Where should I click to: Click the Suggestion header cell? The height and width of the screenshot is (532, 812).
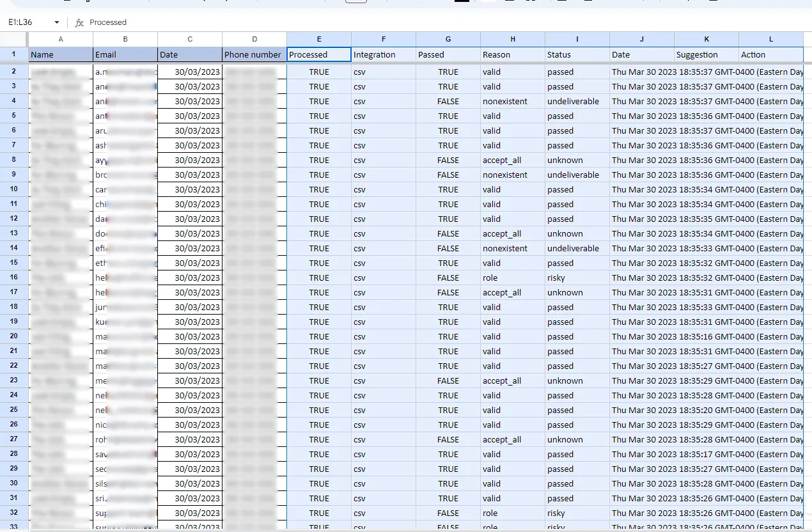707,54
